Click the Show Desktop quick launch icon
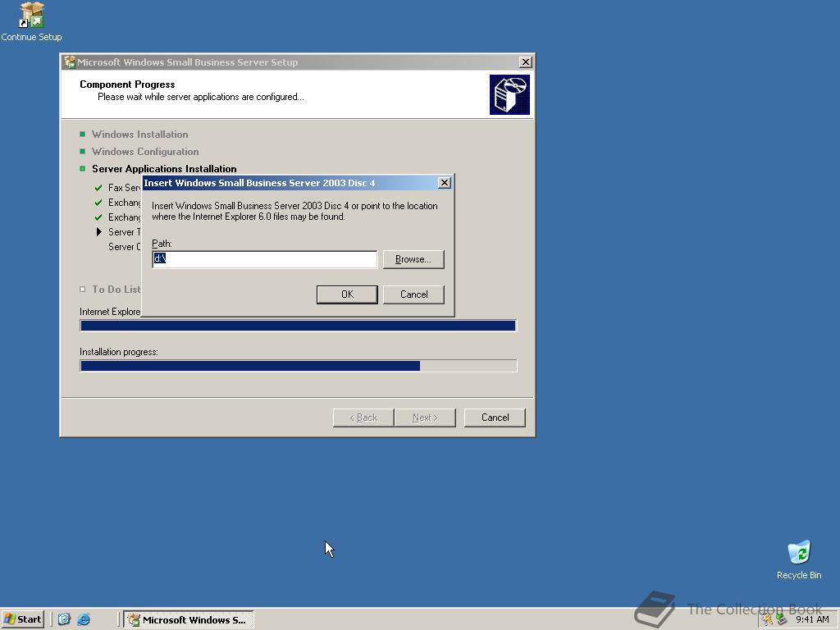 pyautogui.click(x=64, y=619)
